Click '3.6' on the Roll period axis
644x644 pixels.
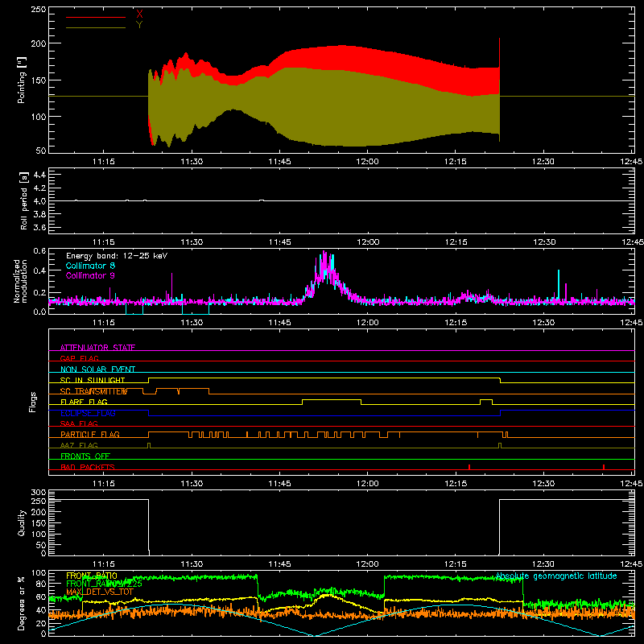pyautogui.click(x=39, y=227)
